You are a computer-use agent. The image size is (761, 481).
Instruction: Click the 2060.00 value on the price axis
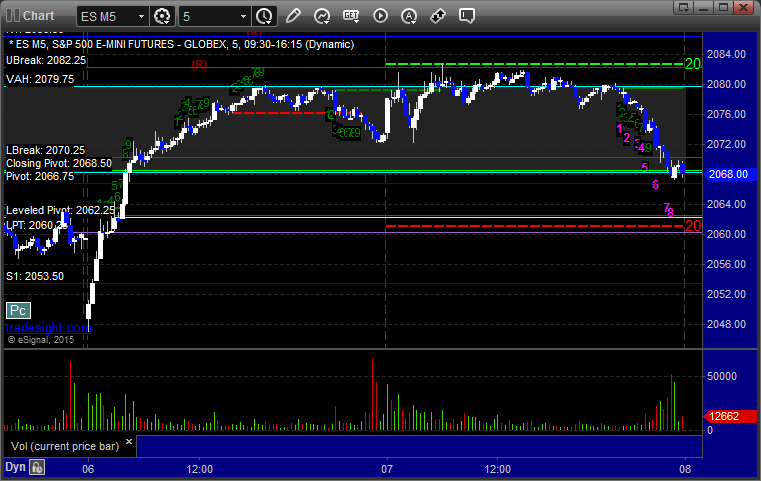click(x=726, y=234)
